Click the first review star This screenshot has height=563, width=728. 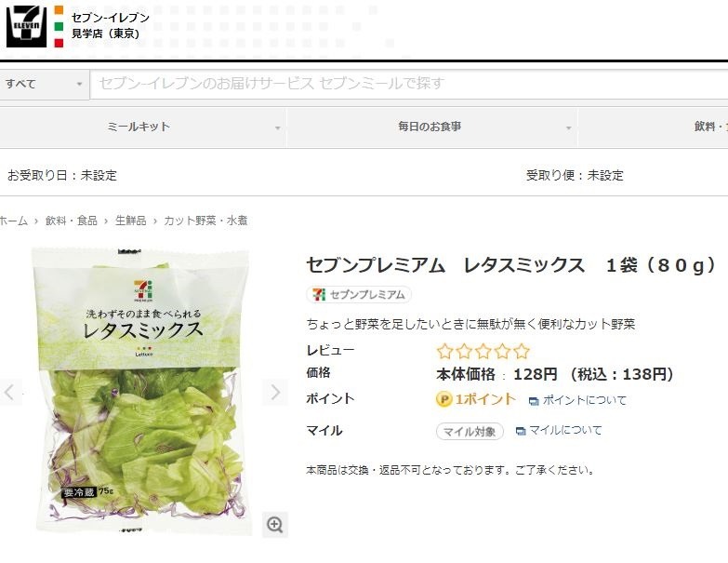444,351
